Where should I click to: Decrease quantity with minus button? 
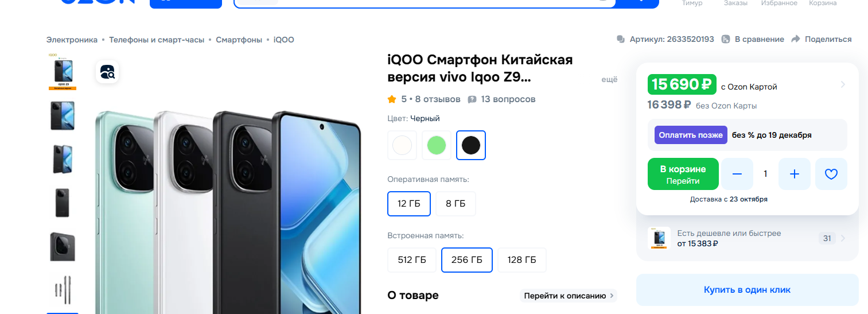(737, 174)
